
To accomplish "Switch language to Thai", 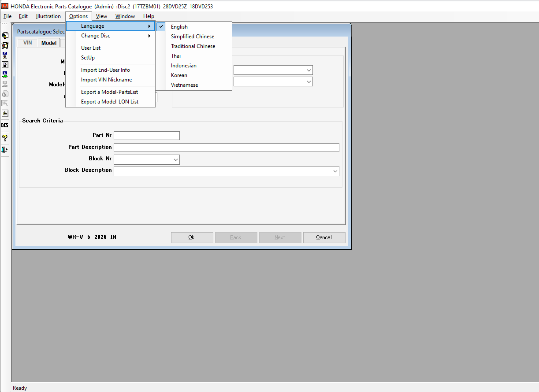I will coord(193,56).
